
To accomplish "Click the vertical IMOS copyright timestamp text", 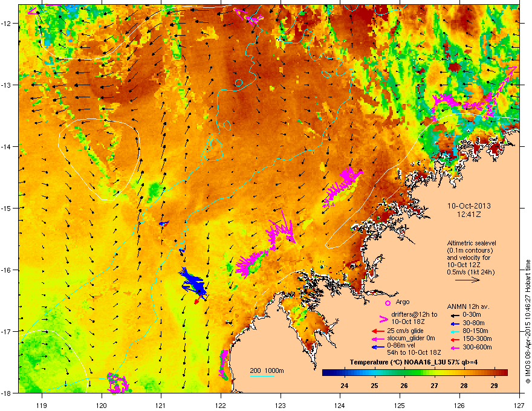I will click(x=528, y=322).
